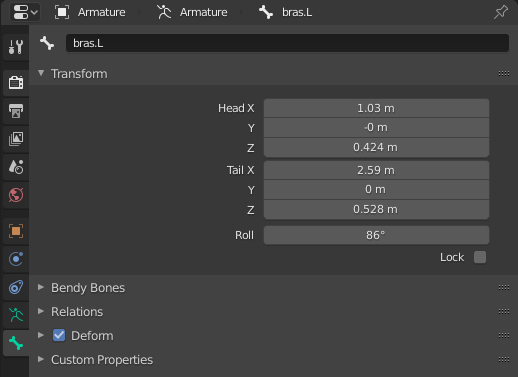The height and width of the screenshot is (377, 518).
Task: Open the View Layer properties tab
Action: tap(16, 139)
